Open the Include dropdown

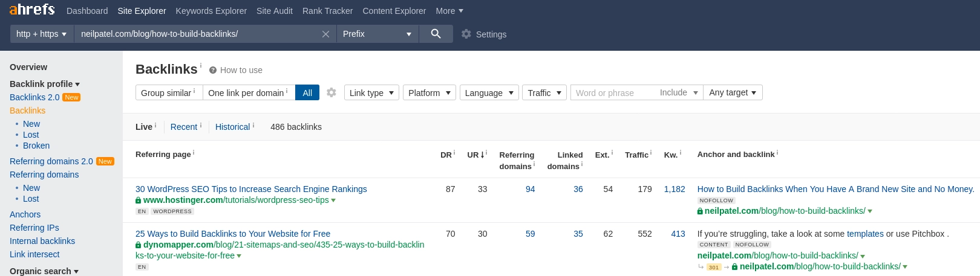click(679, 92)
